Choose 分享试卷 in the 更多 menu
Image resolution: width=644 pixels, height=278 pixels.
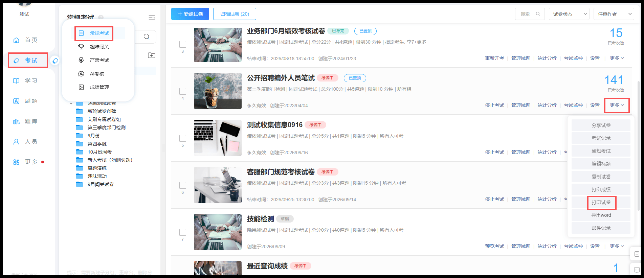coord(601,125)
